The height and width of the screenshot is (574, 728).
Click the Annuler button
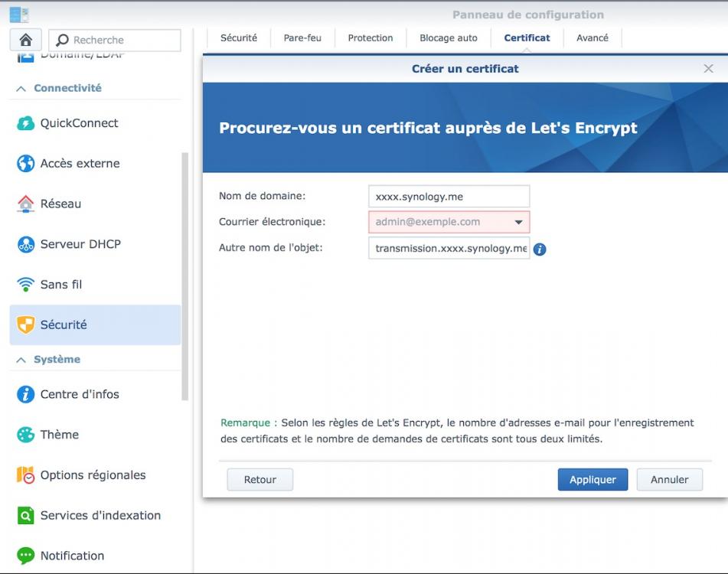tap(669, 480)
